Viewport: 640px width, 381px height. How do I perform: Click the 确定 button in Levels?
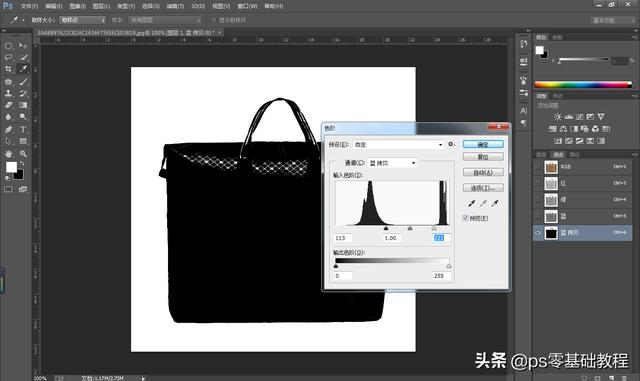pos(483,144)
